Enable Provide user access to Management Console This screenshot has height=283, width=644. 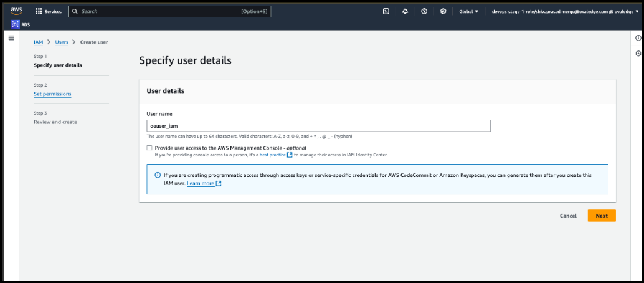pyautogui.click(x=149, y=148)
